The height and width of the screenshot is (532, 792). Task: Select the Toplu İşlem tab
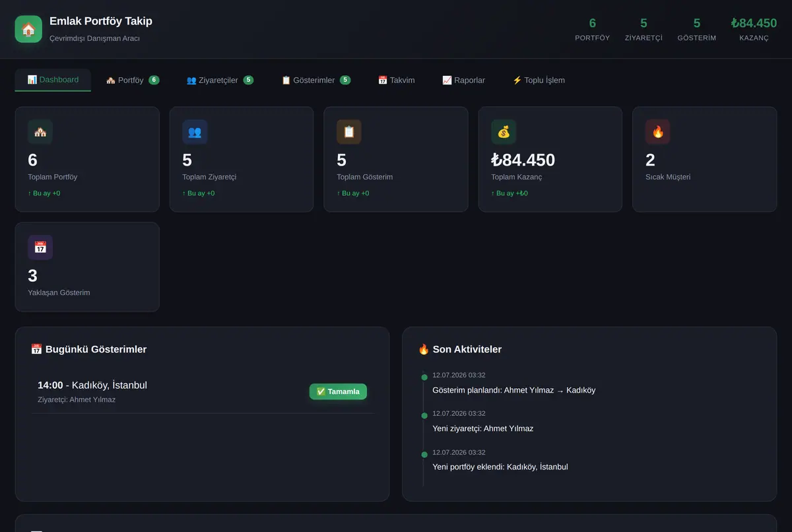pos(539,80)
